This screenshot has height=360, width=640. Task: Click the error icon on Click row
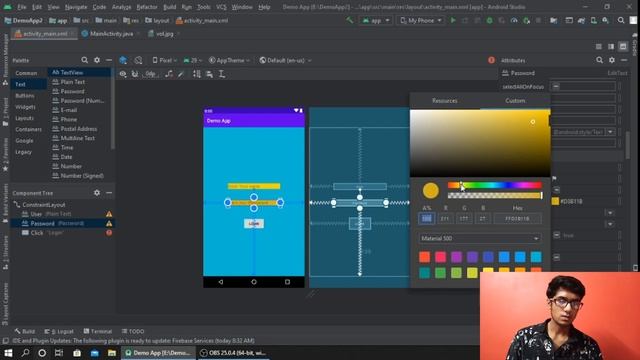click(x=109, y=233)
